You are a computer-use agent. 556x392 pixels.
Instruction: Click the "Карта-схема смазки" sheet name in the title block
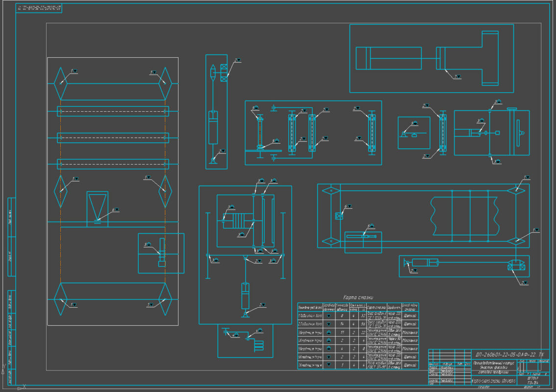click(494, 381)
